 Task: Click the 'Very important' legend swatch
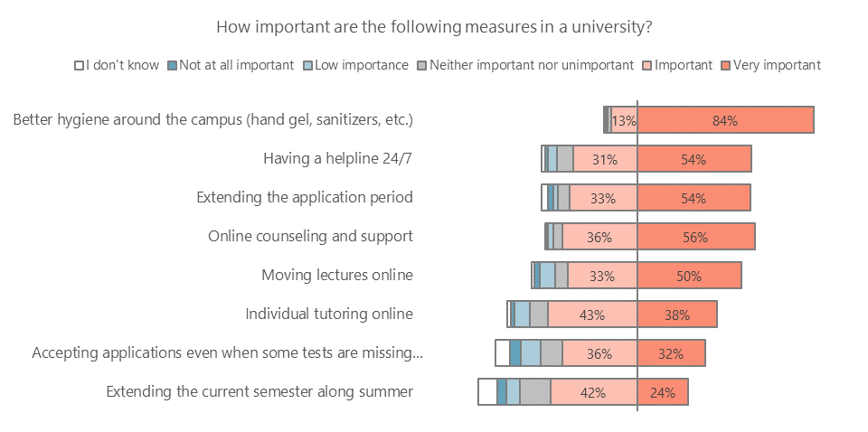tap(726, 65)
